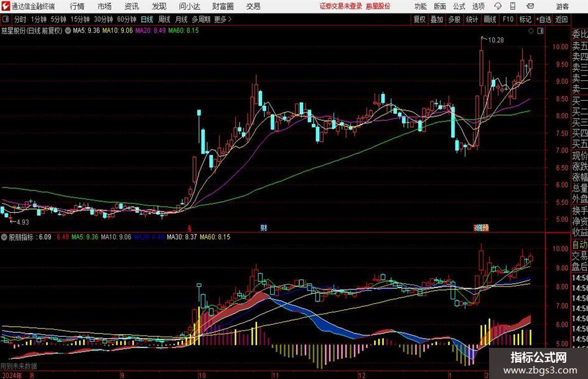Viewport: 588px width, 379px height.
Task: Open the 财富圈 menu
Action: tap(223, 6)
